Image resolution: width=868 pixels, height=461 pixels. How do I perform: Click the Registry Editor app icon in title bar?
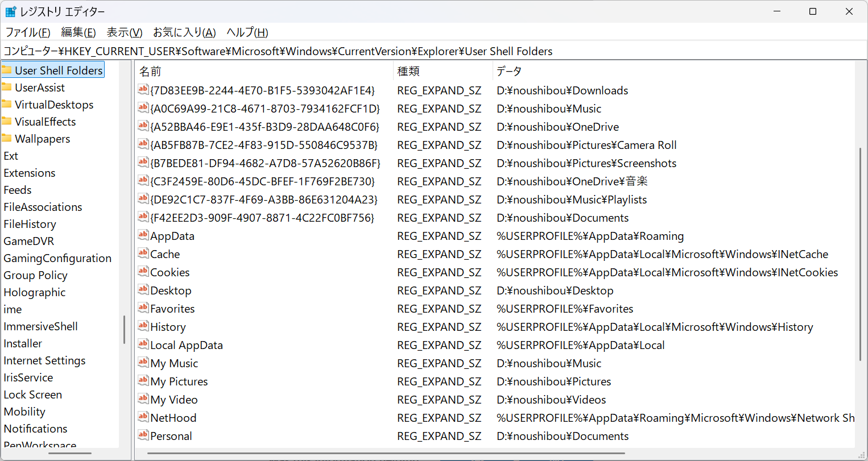(11, 11)
